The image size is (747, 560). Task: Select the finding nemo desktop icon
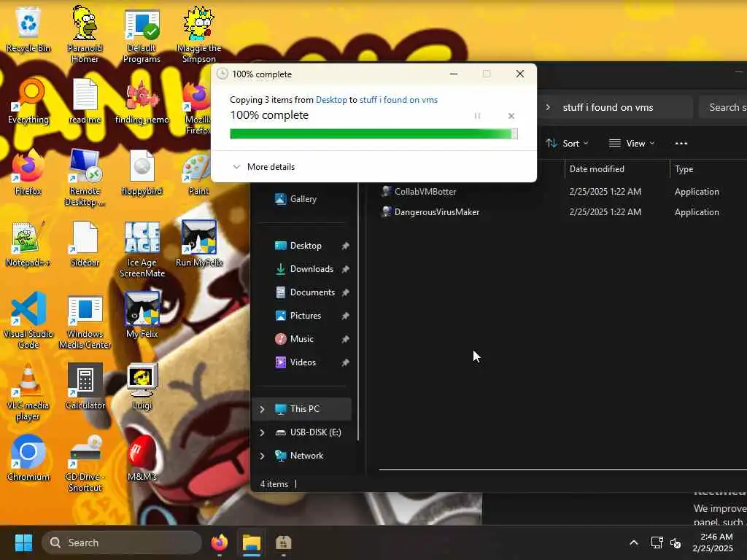[142, 101]
